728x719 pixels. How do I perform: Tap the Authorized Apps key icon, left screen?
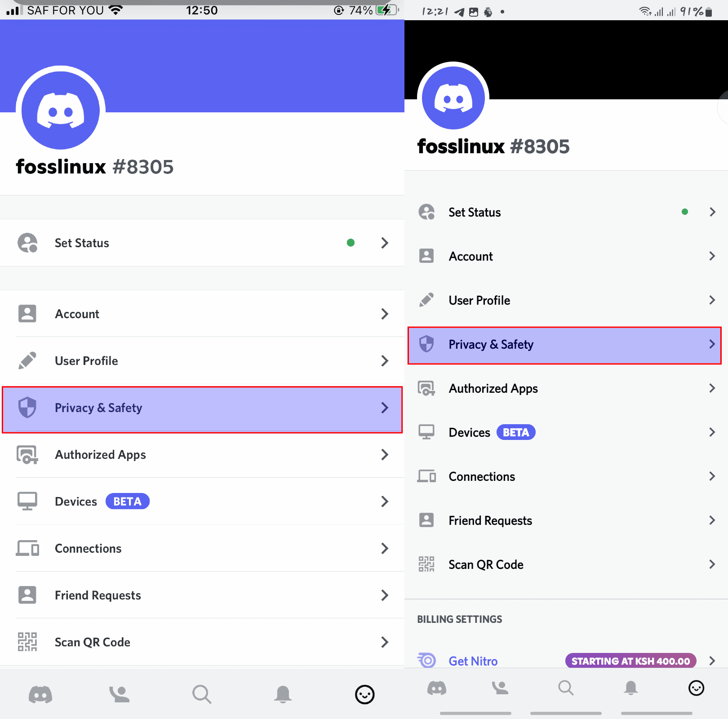27,454
